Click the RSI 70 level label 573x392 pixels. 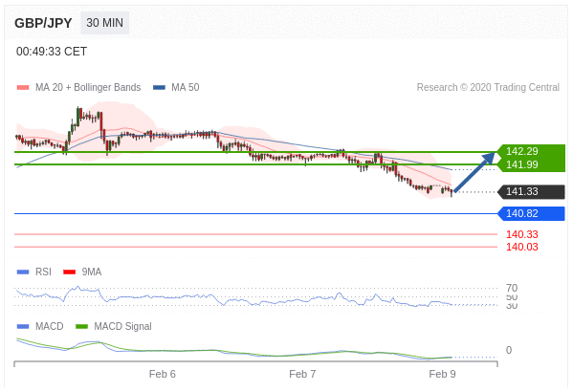point(512,288)
